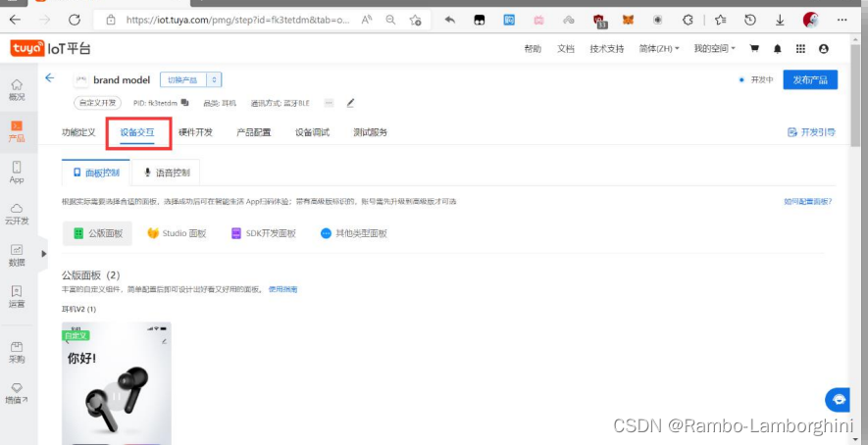
Task: Open the shopping cart icon
Action: coord(754,49)
